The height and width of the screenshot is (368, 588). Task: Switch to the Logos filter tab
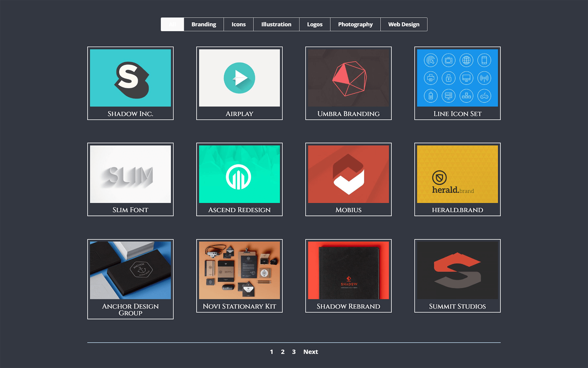point(315,24)
